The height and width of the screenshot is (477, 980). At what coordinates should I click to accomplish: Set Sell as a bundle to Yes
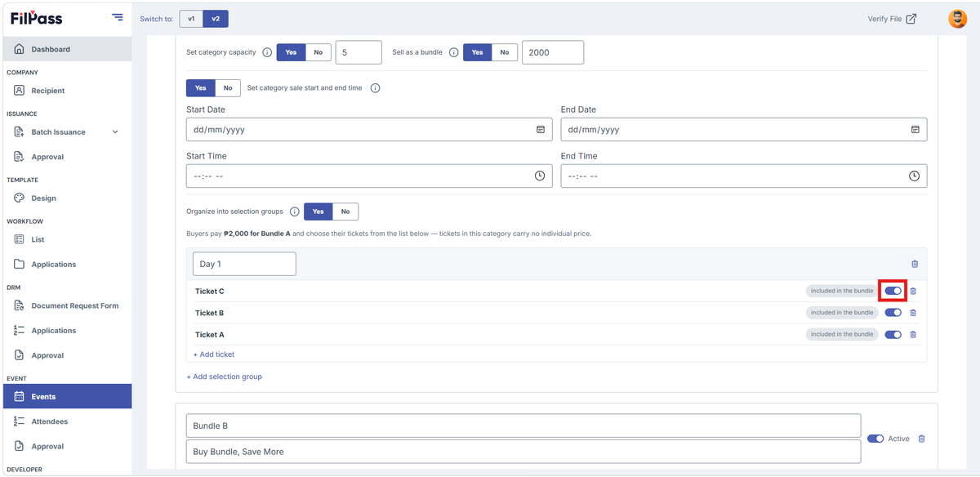[478, 52]
